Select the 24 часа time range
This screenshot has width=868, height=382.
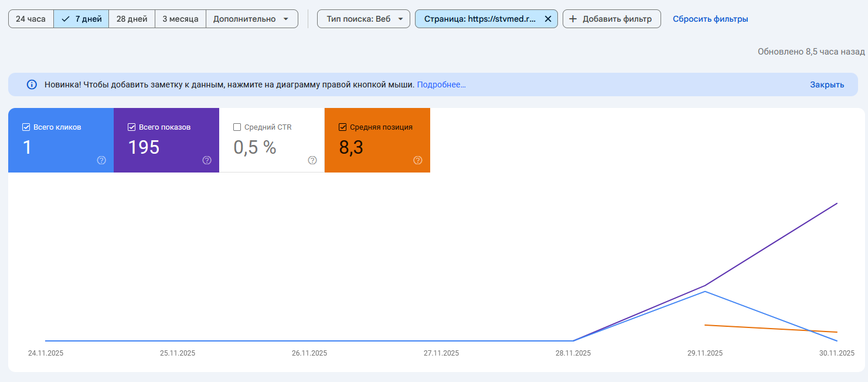coord(30,19)
